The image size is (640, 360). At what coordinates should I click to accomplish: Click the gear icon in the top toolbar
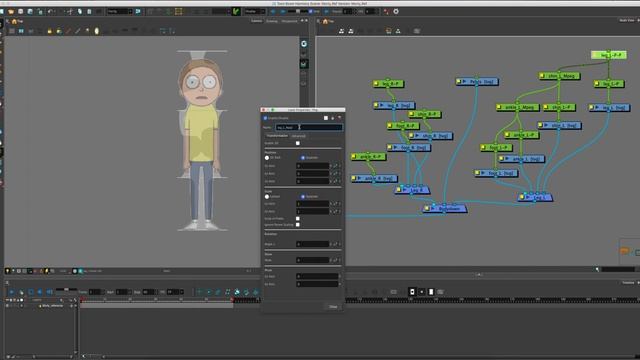396,11
